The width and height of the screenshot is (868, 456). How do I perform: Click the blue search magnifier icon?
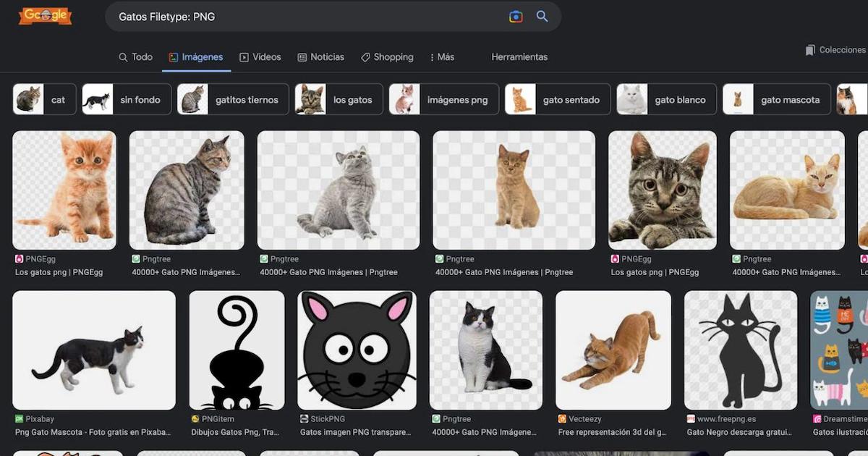542,17
